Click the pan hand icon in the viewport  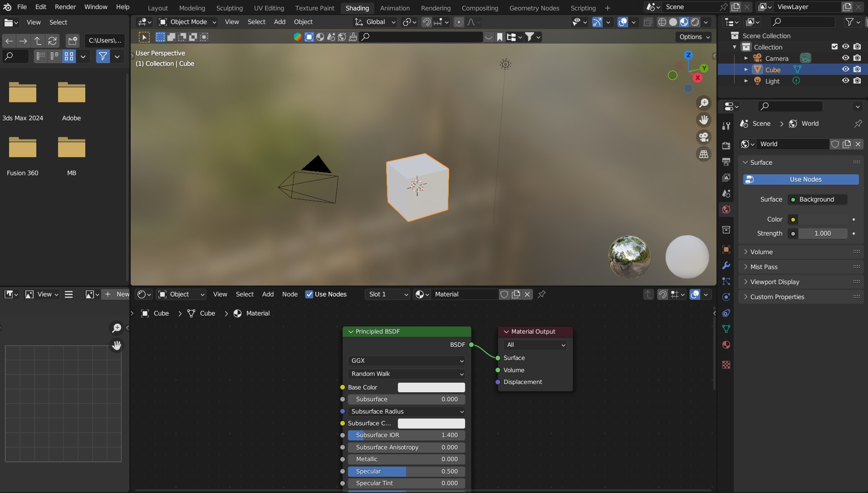(x=704, y=120)
